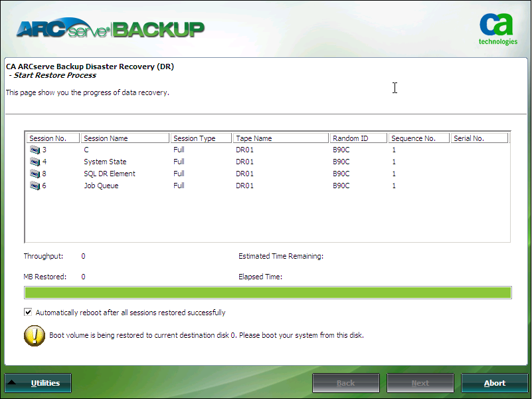Sort by the Session Name column header
Screen dimensions: 532x399
(x=126, y=138)
